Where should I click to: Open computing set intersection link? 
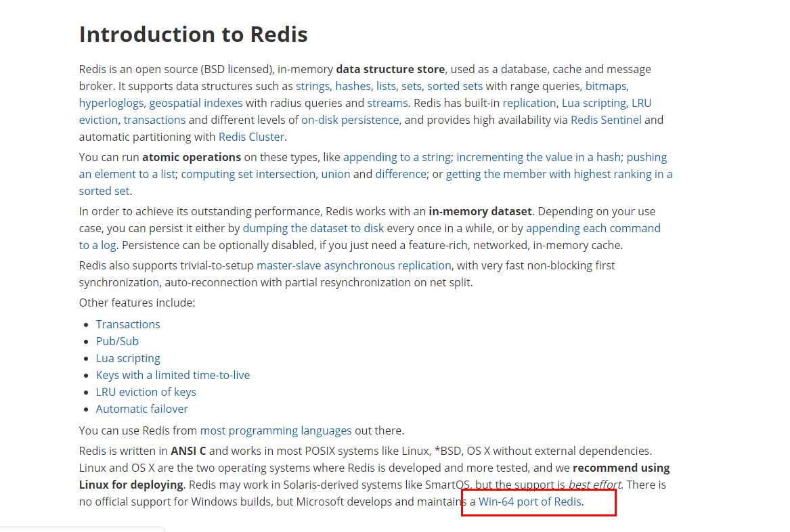click(x=248, y=174)
